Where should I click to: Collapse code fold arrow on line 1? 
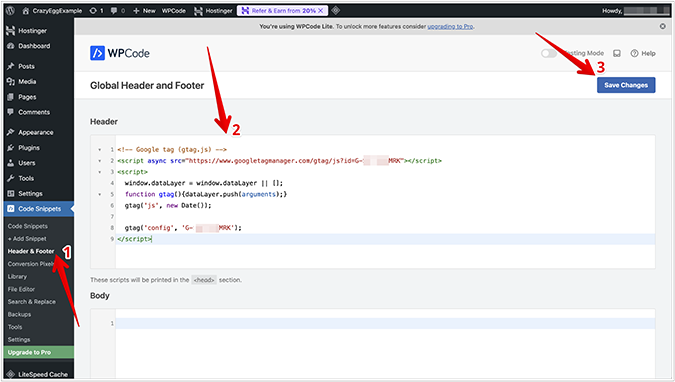click(99, 150)
